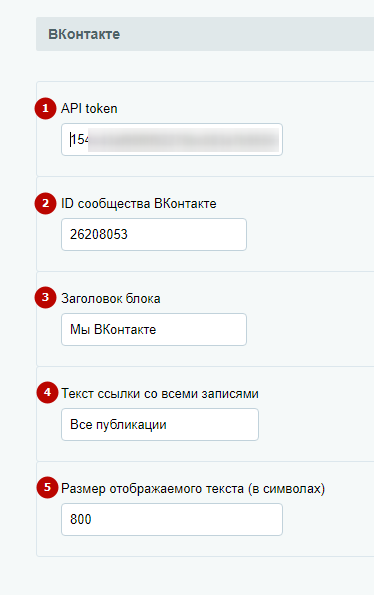Click the Мы ВКонтакте value text
Image resolution: width=374 pixels, height=595 pixels.
(113, 329)
